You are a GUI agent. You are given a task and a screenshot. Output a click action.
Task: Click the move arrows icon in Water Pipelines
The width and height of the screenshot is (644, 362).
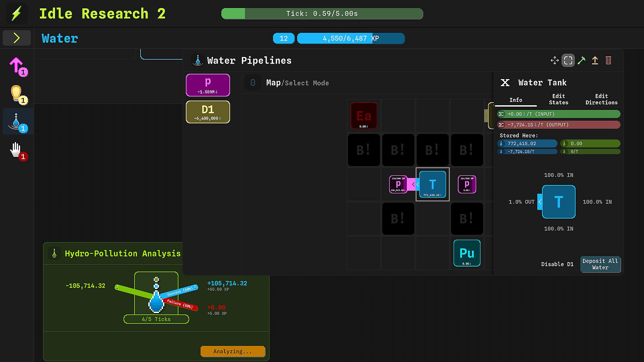click(x=554, y=60)
